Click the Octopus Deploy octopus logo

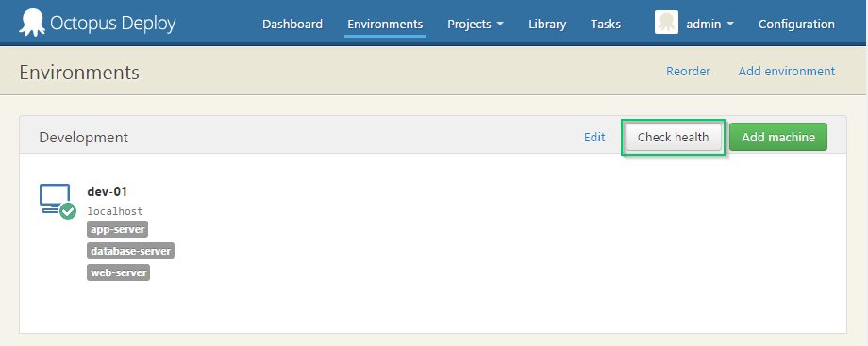pos(33,24)
